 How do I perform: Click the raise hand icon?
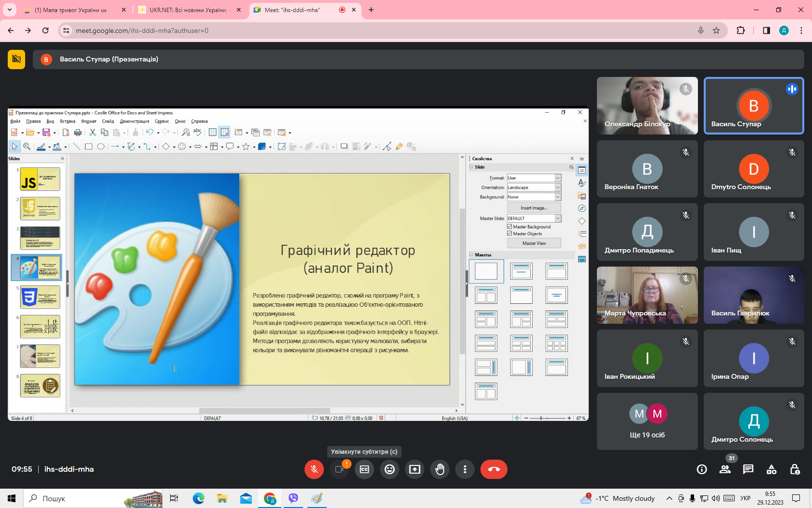point(440,469)
